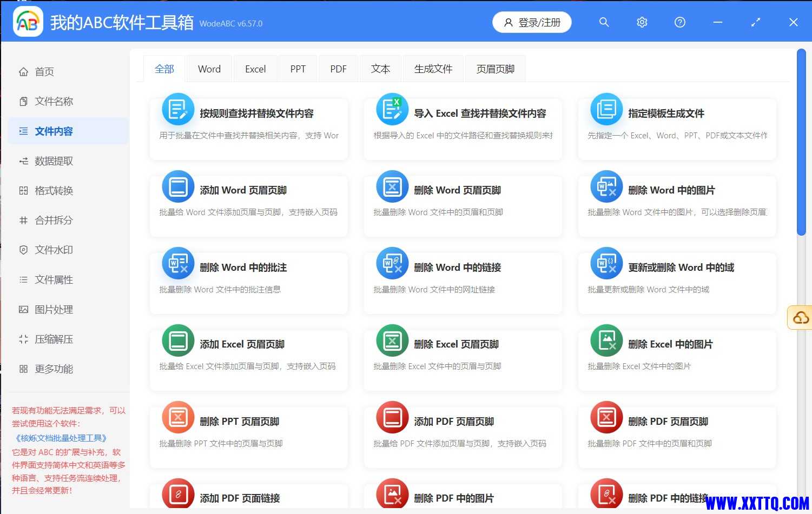The image size is (812, 514).
Task: Click the 批量删除 PDF 文件中的页眉和页脚 description
Action: click(x=650, y=443)
